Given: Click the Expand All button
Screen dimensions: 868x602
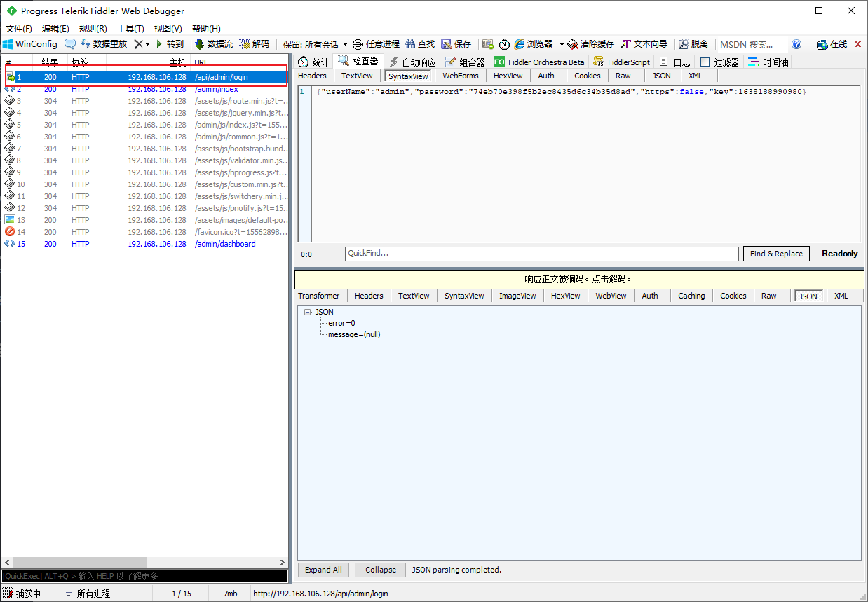Looking at the screenshot, I should 323,570.
